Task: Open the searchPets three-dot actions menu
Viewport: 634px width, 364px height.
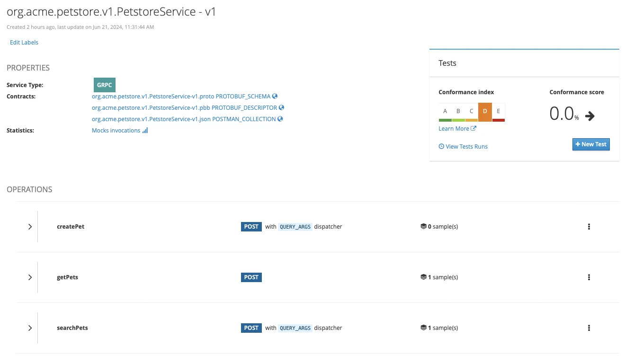Action: 589,328
